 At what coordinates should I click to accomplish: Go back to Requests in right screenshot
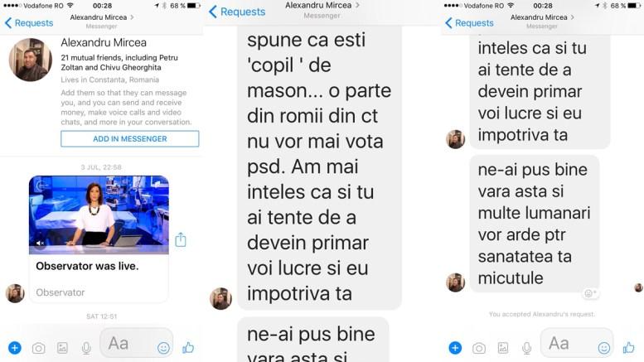click(x=469, y=23)
